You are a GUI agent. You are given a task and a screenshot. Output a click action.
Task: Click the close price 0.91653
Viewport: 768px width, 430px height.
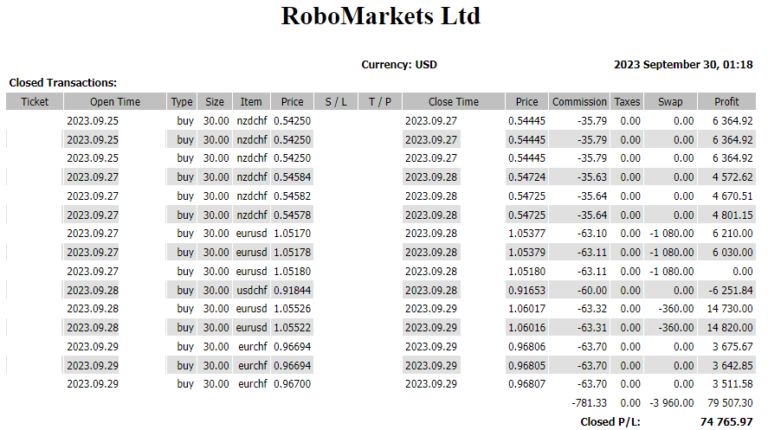pyautogui.click(x=527, y=290)
